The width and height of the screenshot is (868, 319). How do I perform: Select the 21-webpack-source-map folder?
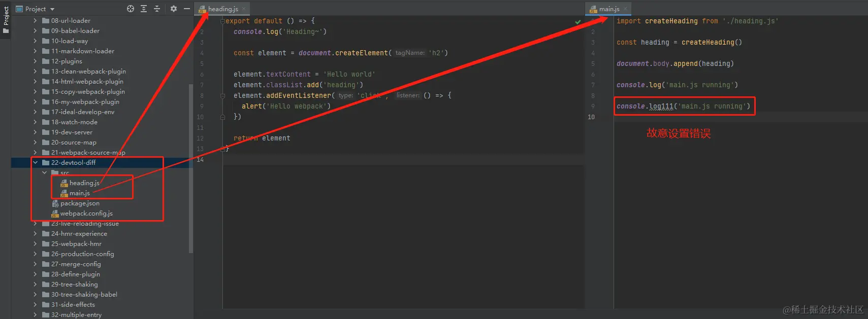coord(88,153)
